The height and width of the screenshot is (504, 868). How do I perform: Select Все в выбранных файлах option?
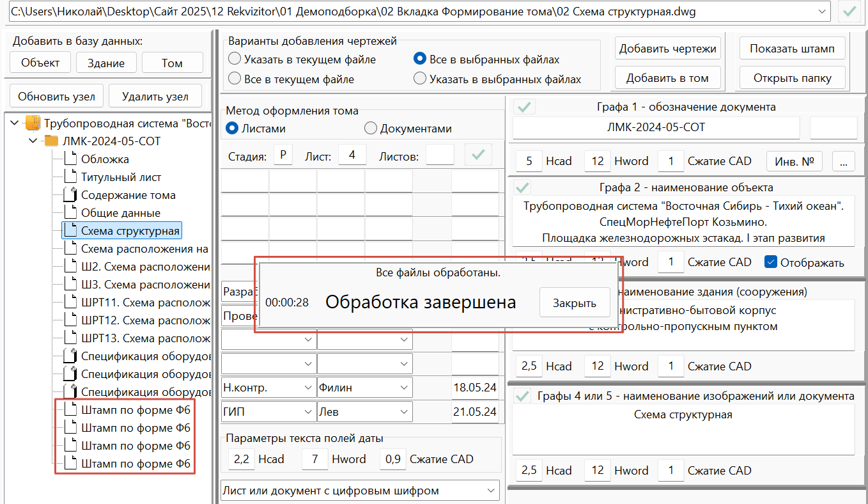pyautogui.click(x=419, y=59)
